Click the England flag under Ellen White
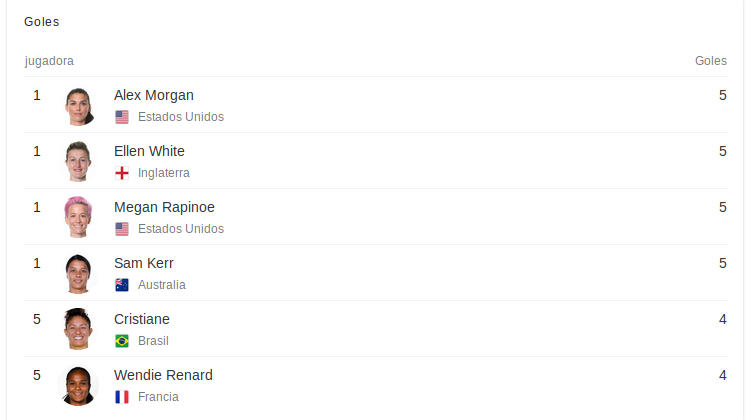 coord(122,173)
